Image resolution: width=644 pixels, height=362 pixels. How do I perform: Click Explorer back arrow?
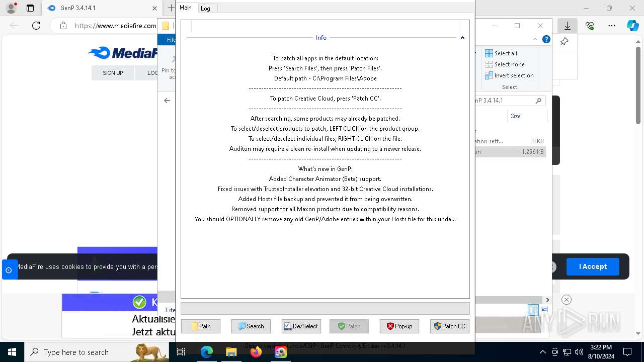pyautogui.click(x=167, y=101)
